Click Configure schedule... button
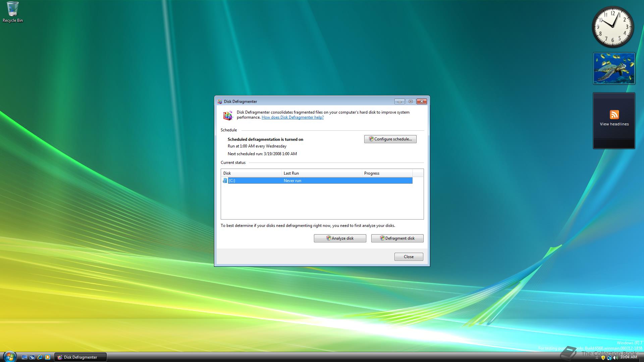Image resolution: width=644 pixels, height=362 pixels. [390, 139]
